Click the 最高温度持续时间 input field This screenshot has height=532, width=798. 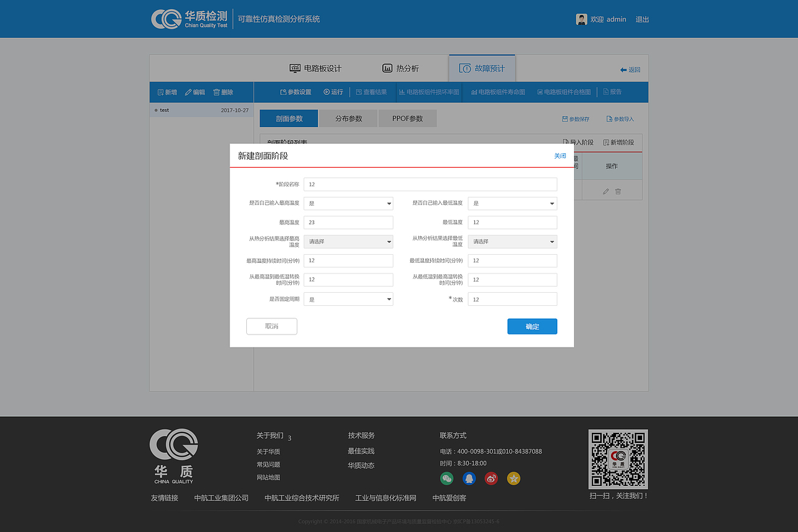[349, 261]
